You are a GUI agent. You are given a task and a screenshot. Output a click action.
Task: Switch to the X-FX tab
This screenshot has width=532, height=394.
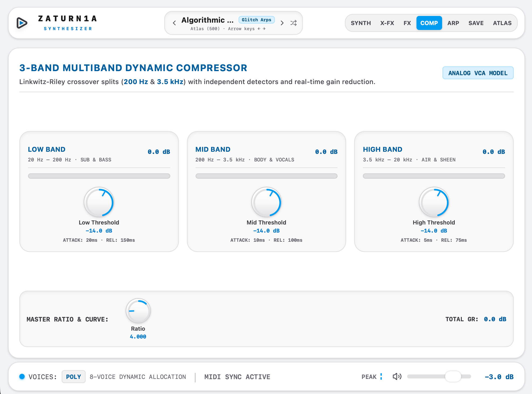tap(387, 23)
